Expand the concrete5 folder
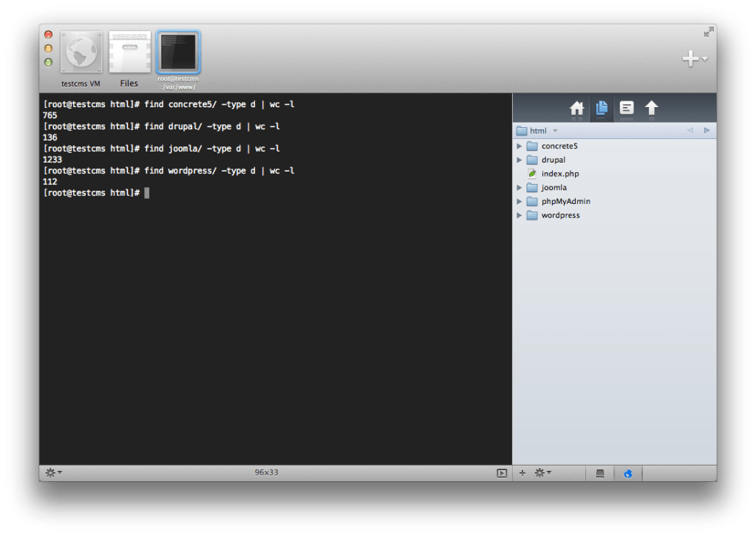The height and width of the screenshot is (536, 756). (x=520, y=146)
